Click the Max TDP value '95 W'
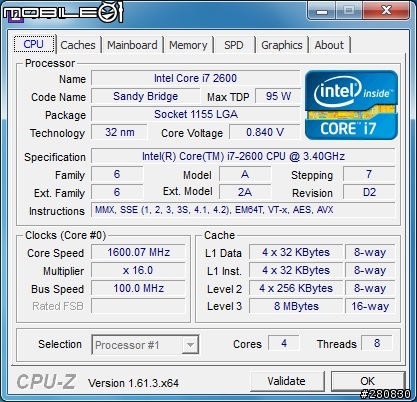Viewport: 417px width, 402px height. pyautogui.click(x=278, y=96)
